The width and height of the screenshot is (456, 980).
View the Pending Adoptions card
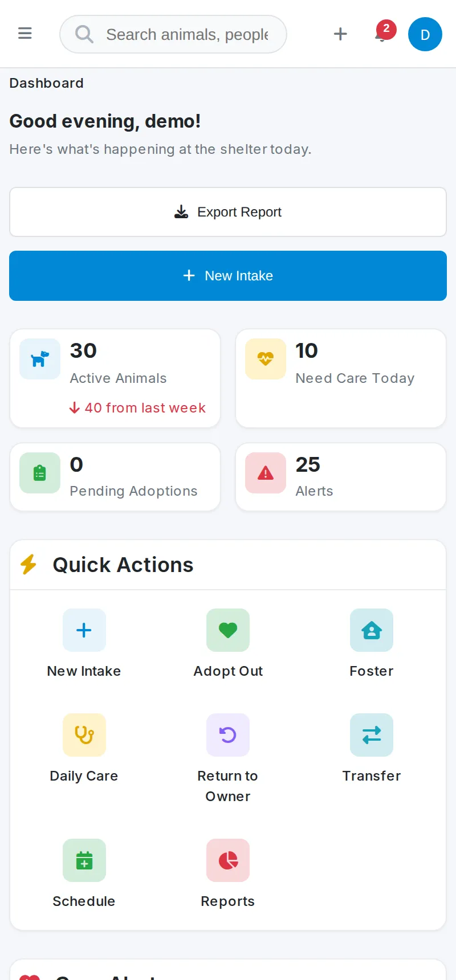pyautogui.click(x=115, y=477)
